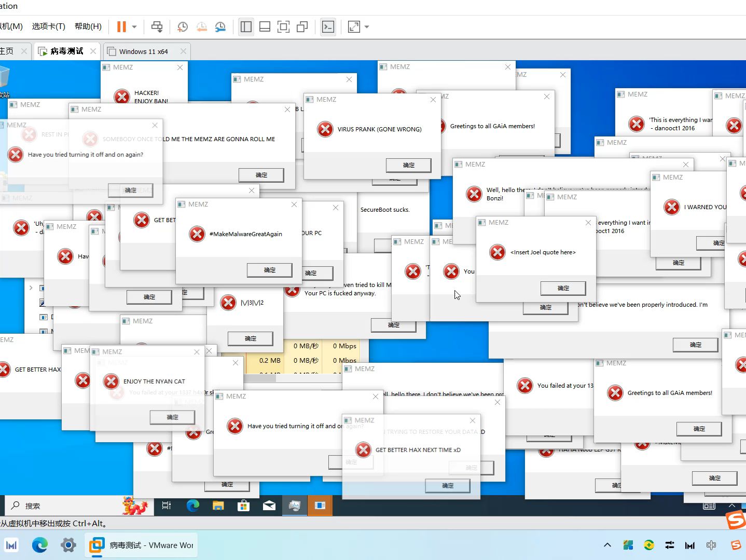Click the 中 input method indicator
Viewport: 746px width, 560px height.
(711, 545)
